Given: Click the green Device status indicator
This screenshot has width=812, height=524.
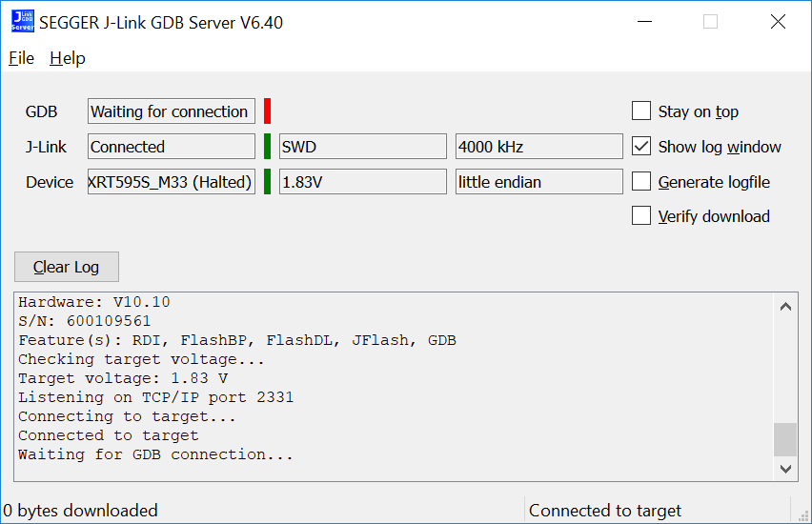Looking at the screenshot, I should point(268,181).
